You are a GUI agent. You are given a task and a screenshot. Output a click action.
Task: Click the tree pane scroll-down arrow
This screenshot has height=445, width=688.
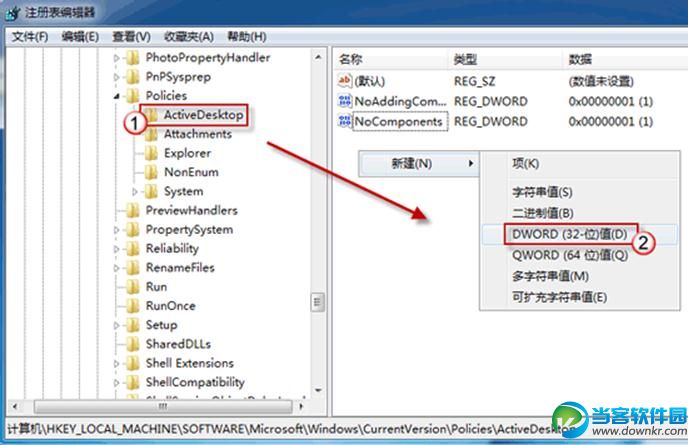click(x=318, y=390)
